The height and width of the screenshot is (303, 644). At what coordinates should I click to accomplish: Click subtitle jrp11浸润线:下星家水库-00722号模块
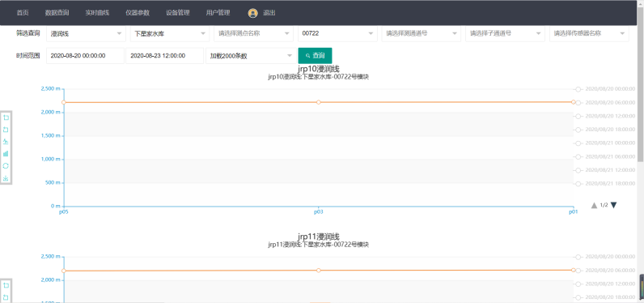(x=318, y=245)
